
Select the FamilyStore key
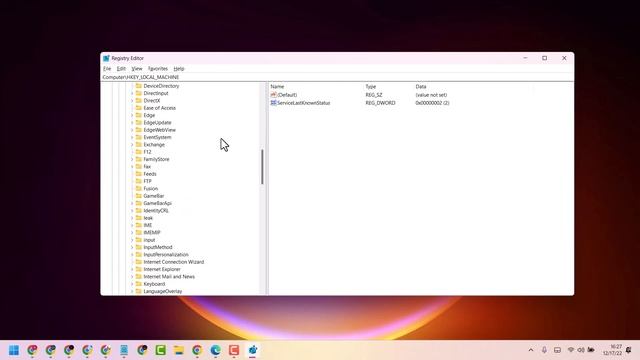[x=156, y=160]
